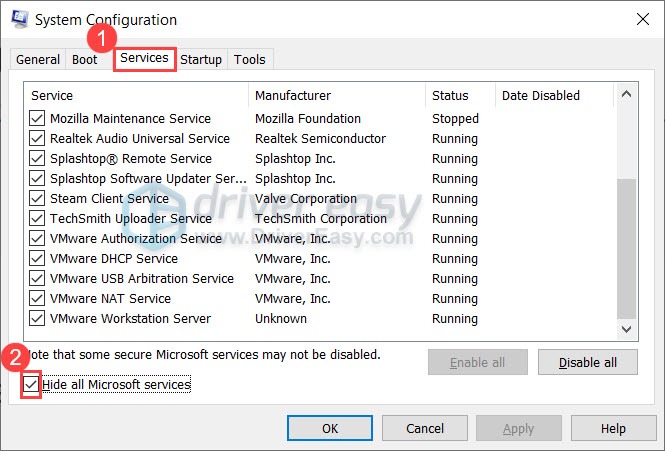The height and width of the screenshot is (451, 665).
Task: Toggle Realtek Audio Universal Service checkbox
Action: pos(38,139)
